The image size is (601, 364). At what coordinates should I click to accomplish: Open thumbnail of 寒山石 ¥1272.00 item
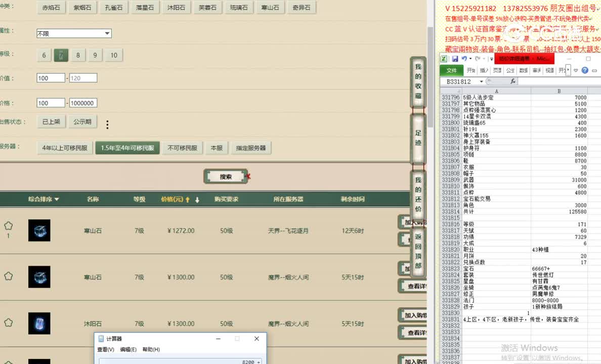click(39, 230)
